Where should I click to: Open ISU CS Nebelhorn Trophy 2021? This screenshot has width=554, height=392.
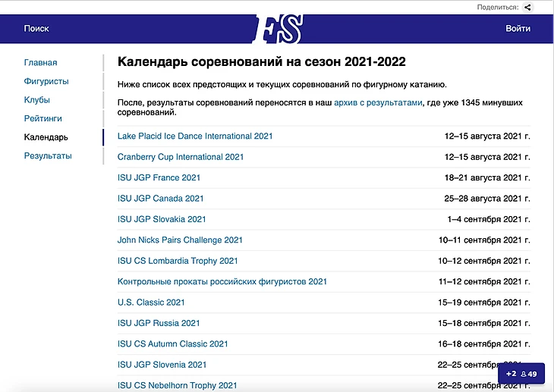point(178,386)
